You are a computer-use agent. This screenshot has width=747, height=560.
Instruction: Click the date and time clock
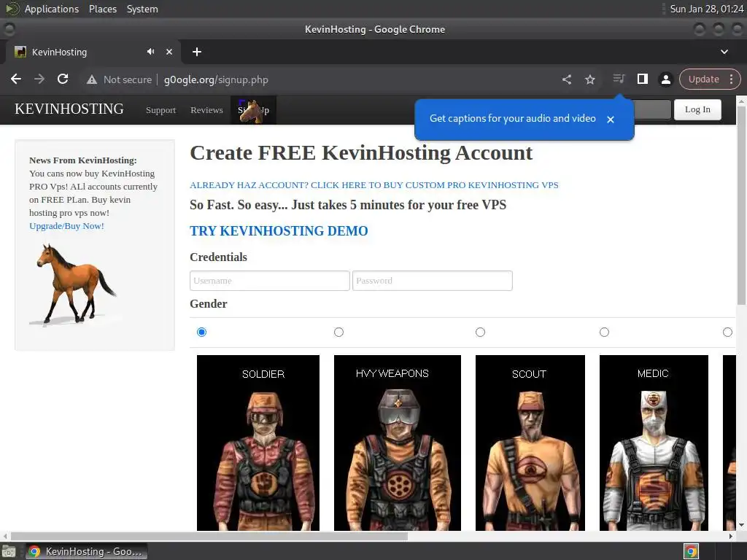click(706, 9)
